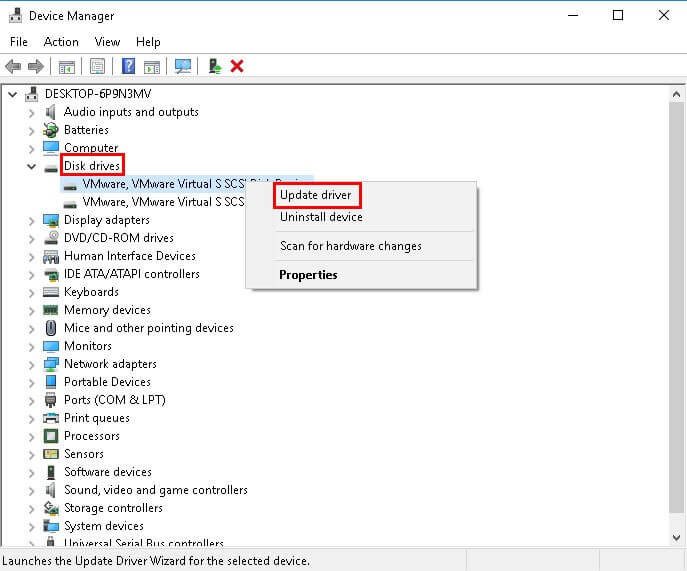Open the View menu
The height and width of the screenshot is (571, 687).
click(107, 42)
